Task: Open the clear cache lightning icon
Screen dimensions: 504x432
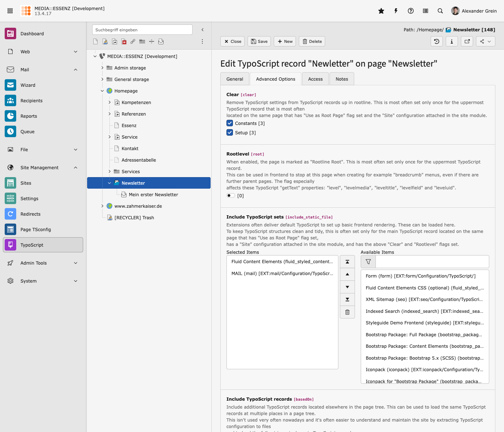Action: (396, 11)
